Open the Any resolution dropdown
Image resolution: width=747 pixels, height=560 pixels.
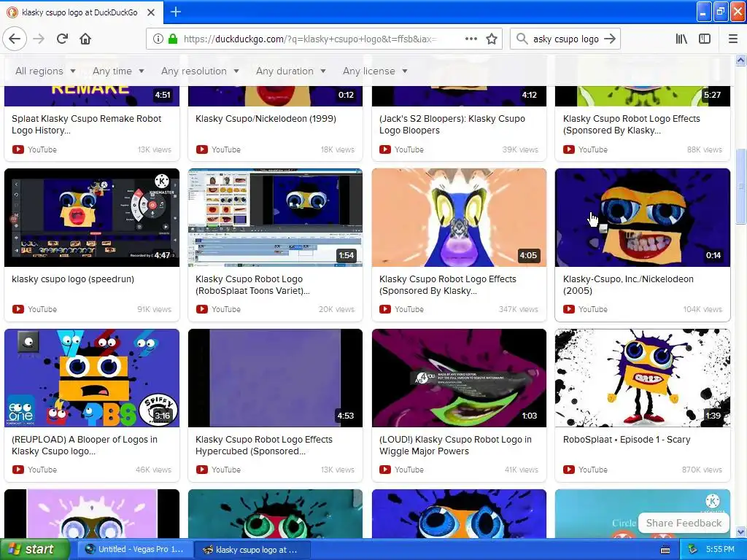point(200,71)
